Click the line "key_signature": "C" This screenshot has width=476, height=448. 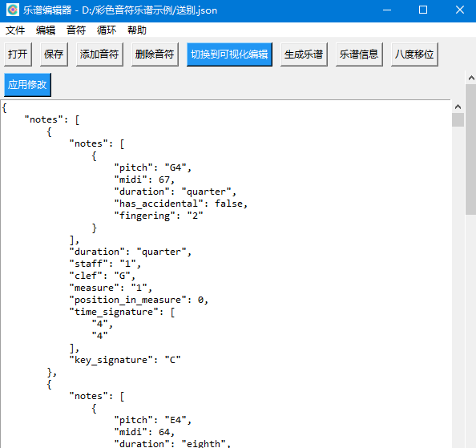point(125,360)
